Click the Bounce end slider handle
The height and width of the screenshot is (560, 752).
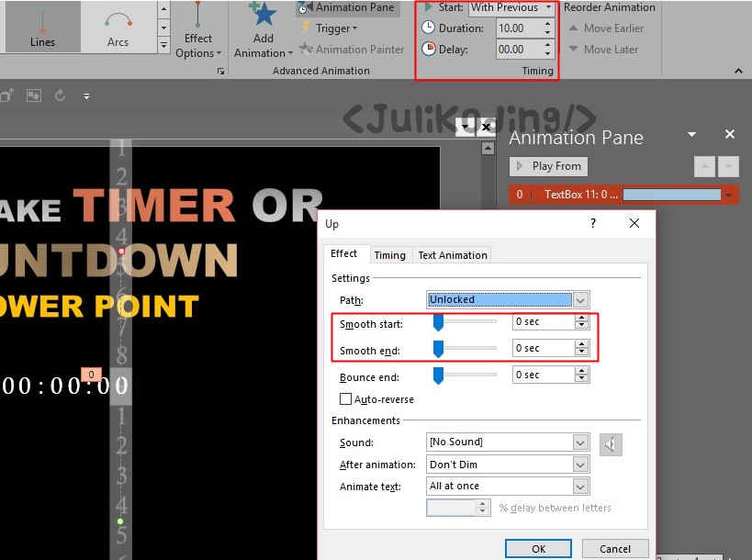tap(438, 375)
